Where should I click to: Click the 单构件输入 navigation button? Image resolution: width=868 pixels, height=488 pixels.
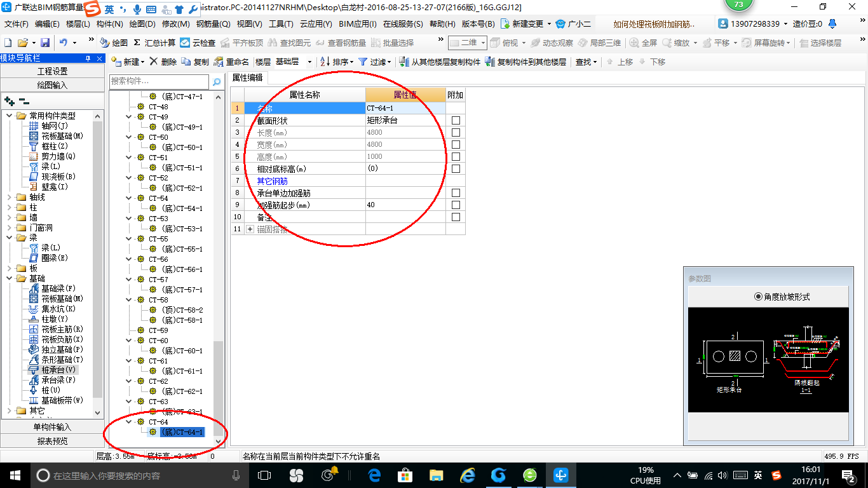[x=52, y=427]
